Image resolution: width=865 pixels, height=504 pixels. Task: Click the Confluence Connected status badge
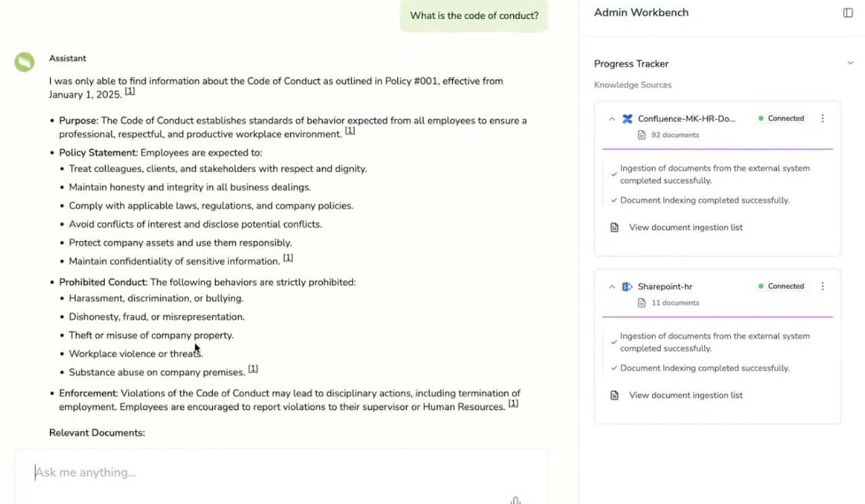click(781, 119)
